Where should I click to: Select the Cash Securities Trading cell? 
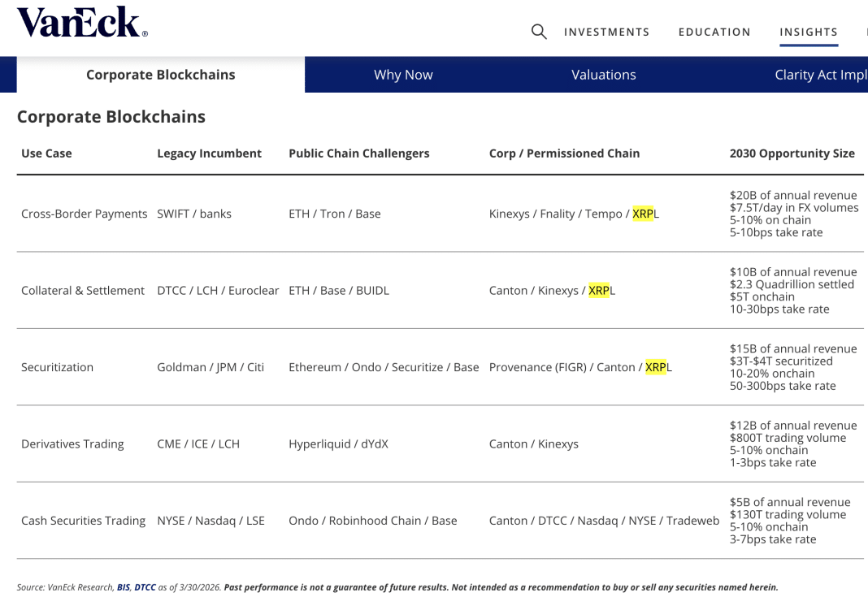[x=83, y=521]
